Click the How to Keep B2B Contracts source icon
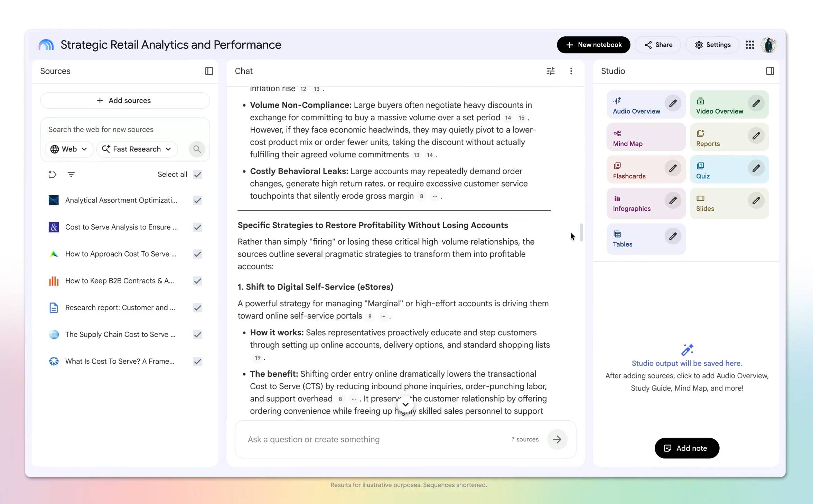 click(54, 281)
